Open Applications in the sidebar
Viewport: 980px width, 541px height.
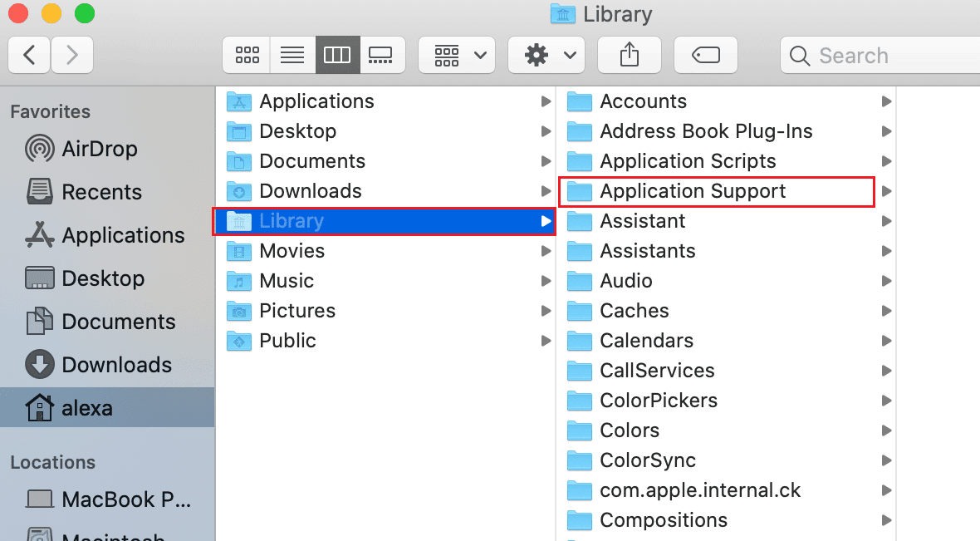tap(105, 235)
